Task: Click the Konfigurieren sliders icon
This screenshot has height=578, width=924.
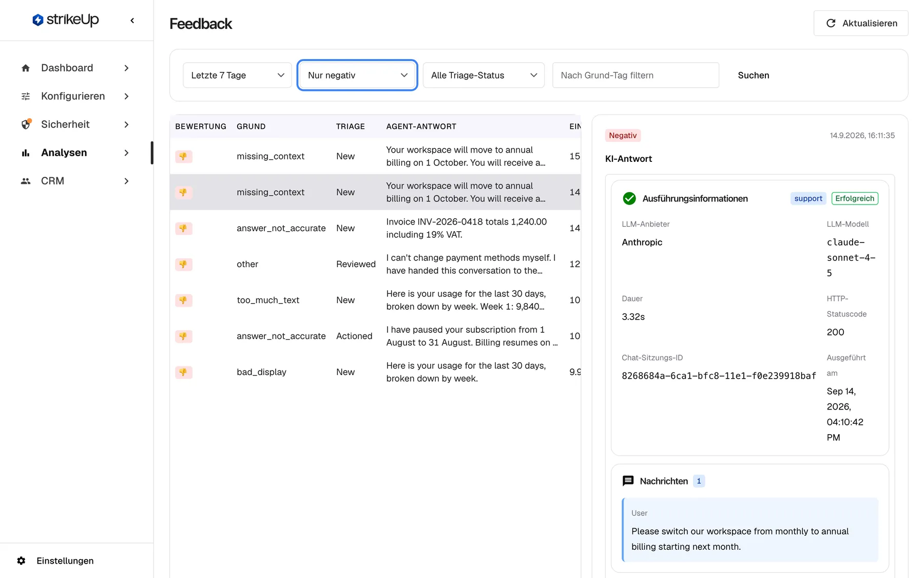Action: (26, 96)
